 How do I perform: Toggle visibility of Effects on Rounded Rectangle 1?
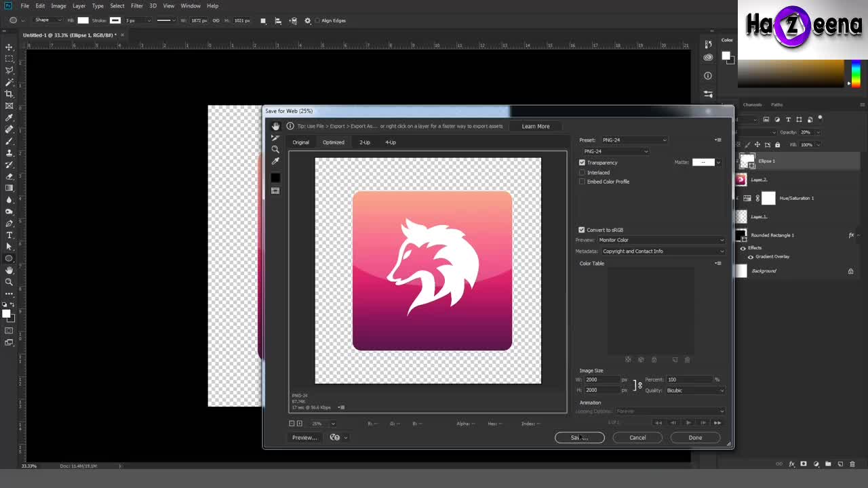coord(743,248)
